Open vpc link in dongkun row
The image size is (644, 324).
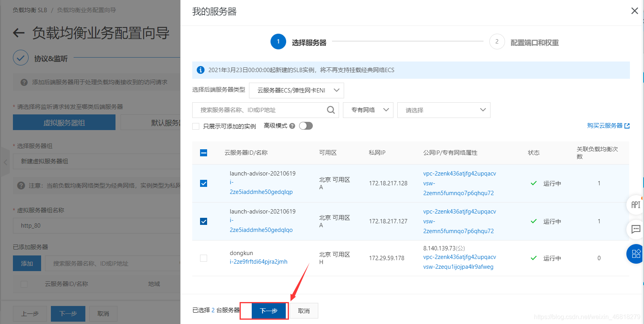[x=460, y=257]
